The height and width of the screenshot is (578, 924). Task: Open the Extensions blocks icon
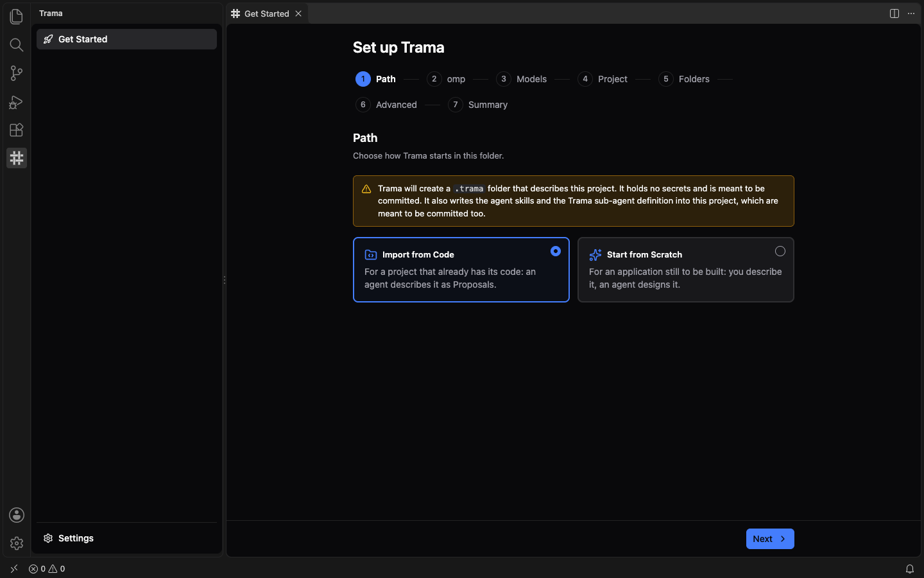pyautogui.click(x=17, y=130)
